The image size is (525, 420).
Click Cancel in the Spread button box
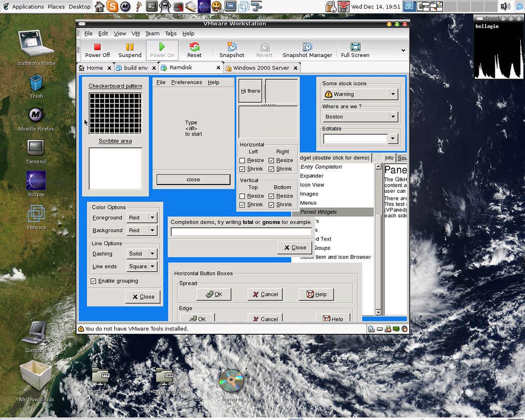pyautogui.click(x=265, y=294)
